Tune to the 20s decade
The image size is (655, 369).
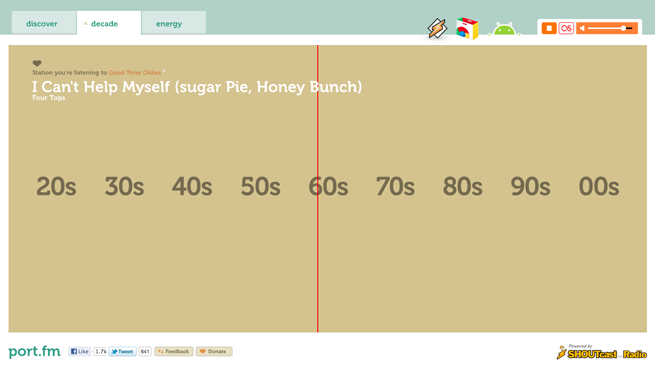pos(56,186)
